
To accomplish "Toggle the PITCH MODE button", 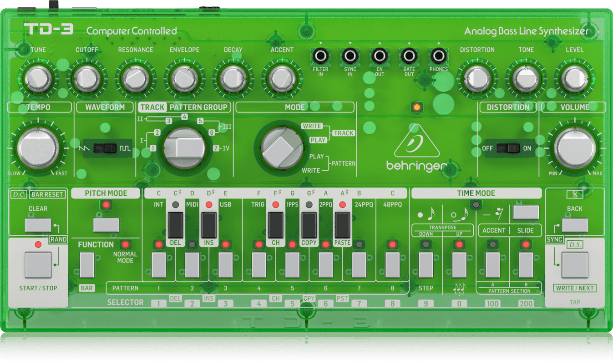I will pos(106,225).
